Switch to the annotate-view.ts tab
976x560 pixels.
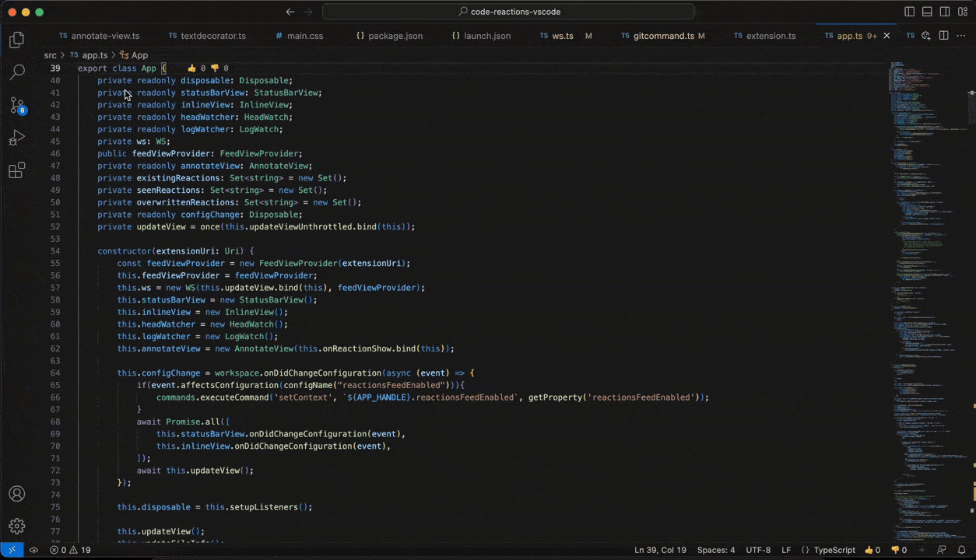tap(98, 36)
